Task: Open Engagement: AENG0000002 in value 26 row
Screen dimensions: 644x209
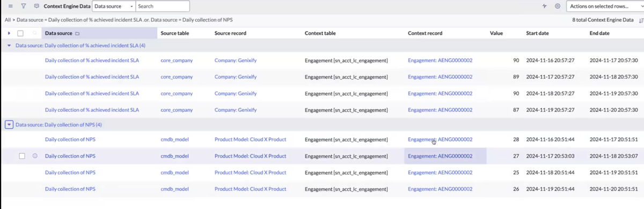Action: tap(440, 189)
